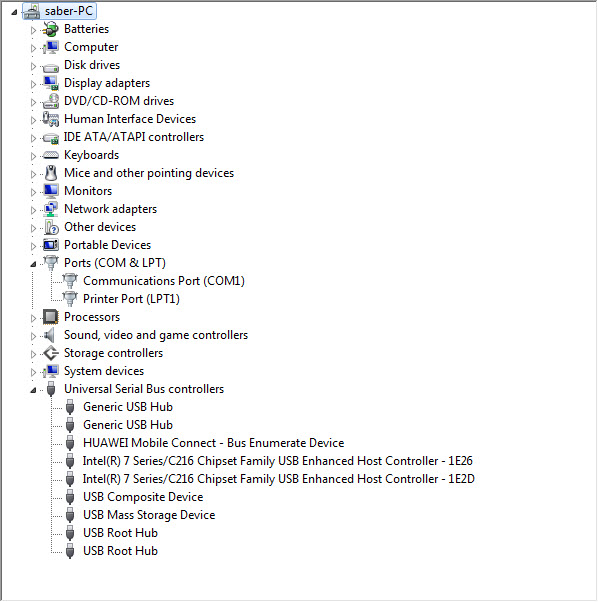This screenshot has height=602, width=598.
Task: Select Printer Port (LPT1) entry
Action: pyautogui.click(x=131, y=299)
